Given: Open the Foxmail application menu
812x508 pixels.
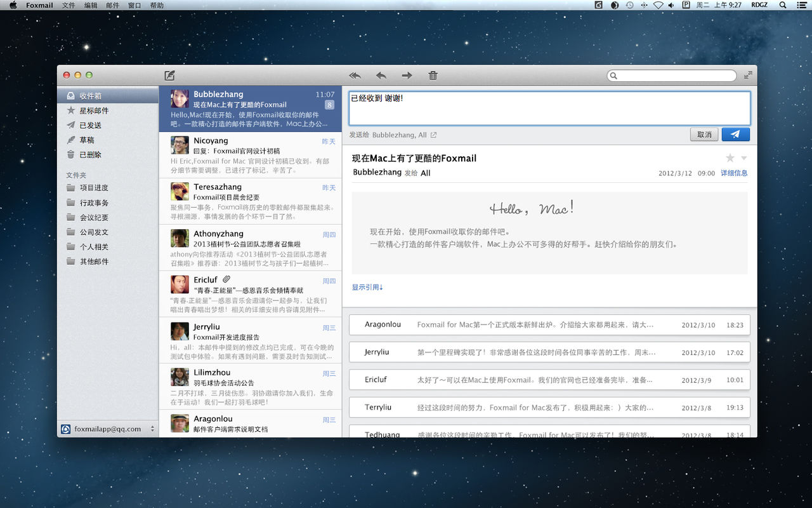Looking at the screenshot, I should (x=39, y=5).
